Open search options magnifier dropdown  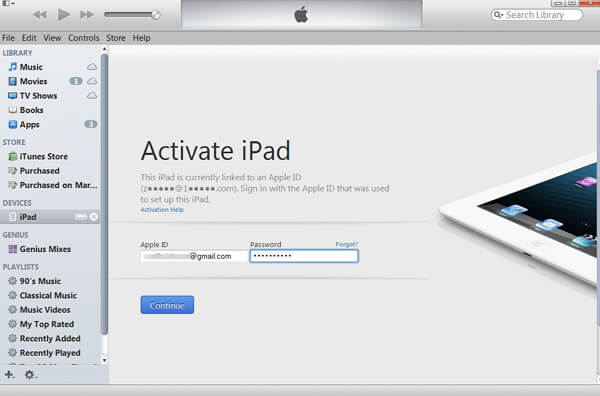coord(498,15)
